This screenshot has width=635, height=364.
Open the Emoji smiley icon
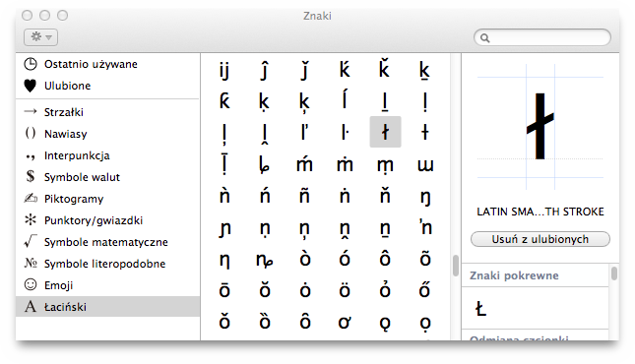click(31, 284)
